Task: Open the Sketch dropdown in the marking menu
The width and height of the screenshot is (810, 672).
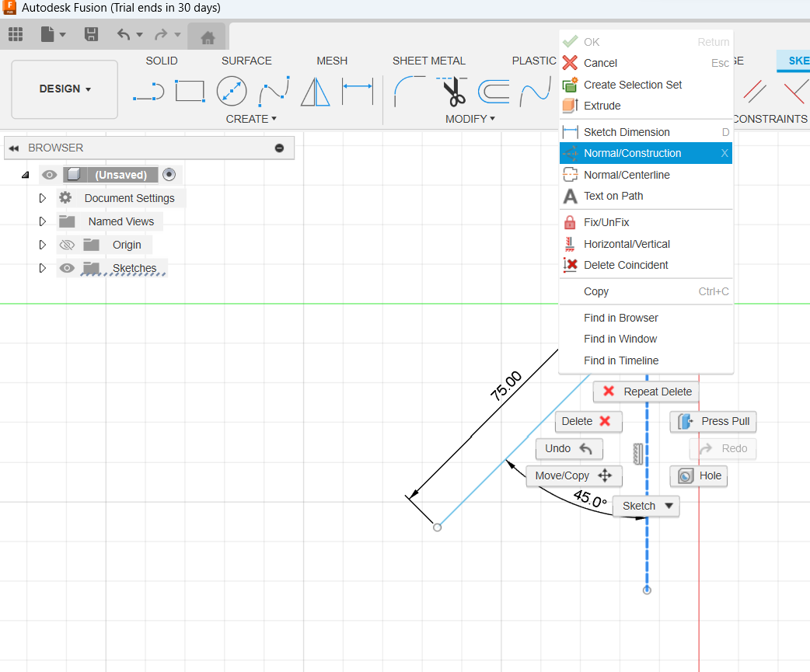Action: 646,506
